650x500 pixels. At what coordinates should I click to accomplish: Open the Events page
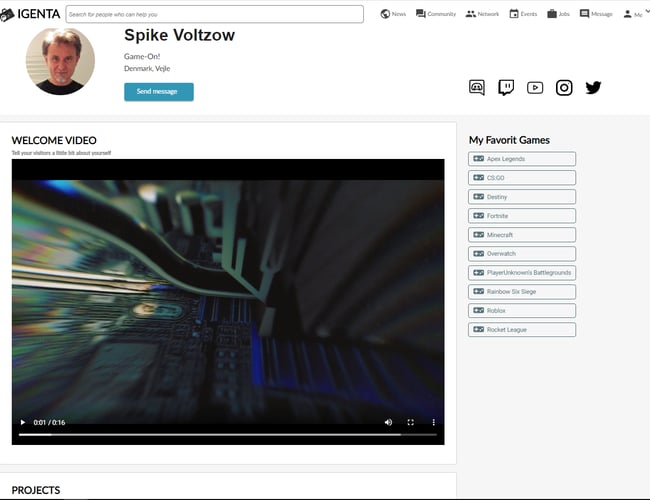pos(523,14)
